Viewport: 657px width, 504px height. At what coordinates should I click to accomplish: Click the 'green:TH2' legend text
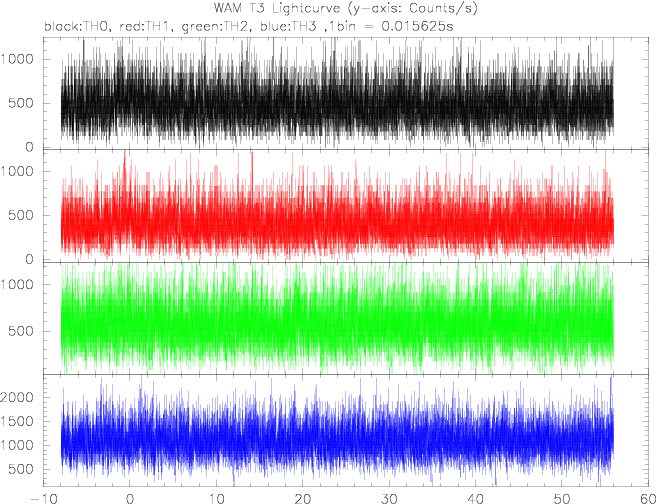[x=216, y=27]
